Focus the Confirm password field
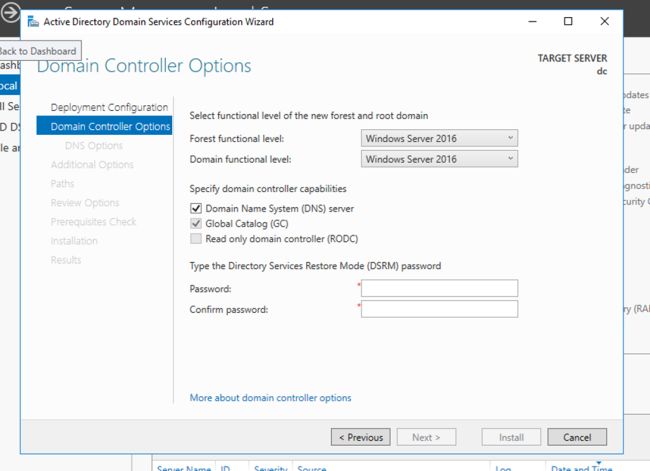The image size is (650, 471). (x=439, y=309)
